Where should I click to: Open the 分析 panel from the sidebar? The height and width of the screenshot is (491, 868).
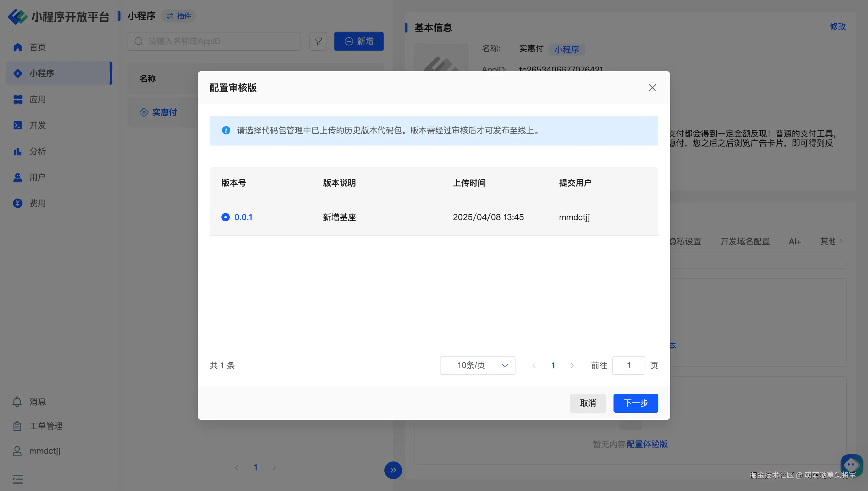point(17,152)
